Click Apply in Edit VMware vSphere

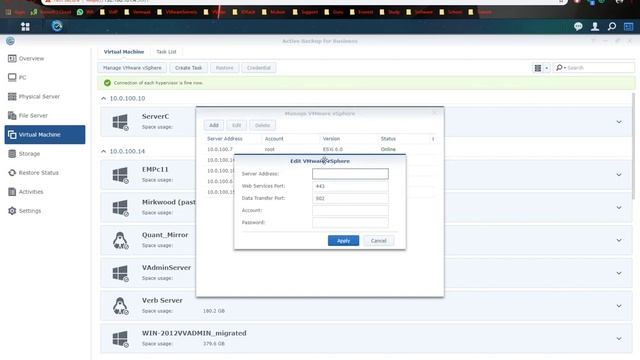[x=343, y=241]
